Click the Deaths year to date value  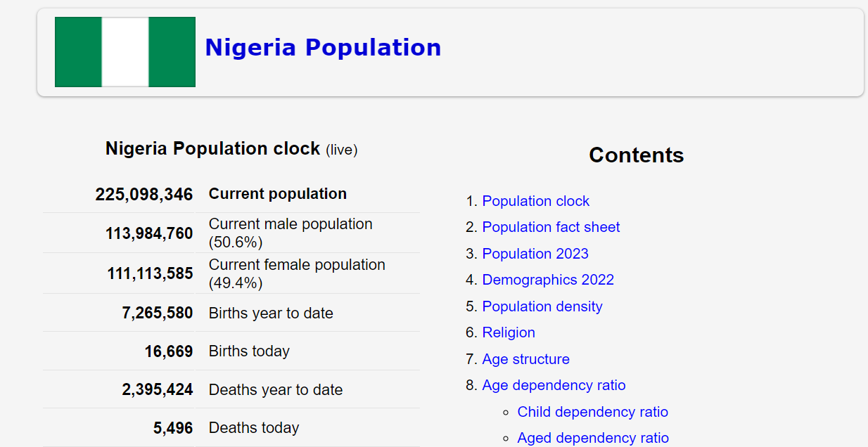[158, 390]
